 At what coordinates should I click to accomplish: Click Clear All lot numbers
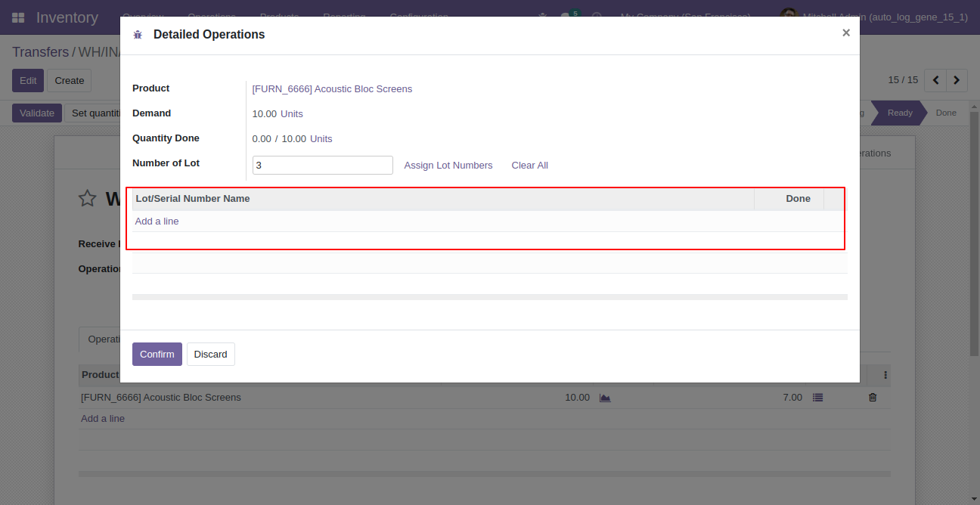(x=530, y=166)
